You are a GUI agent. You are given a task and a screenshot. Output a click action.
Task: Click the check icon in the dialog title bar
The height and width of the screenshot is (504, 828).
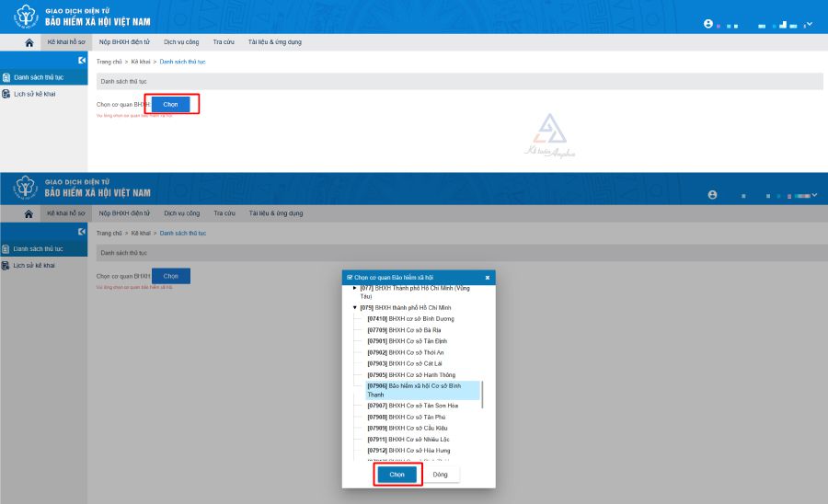[349, 277]
